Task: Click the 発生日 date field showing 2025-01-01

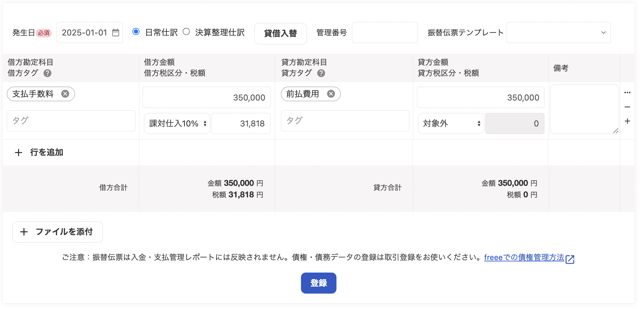Action: pyautogui.click(x=90, y=33)
